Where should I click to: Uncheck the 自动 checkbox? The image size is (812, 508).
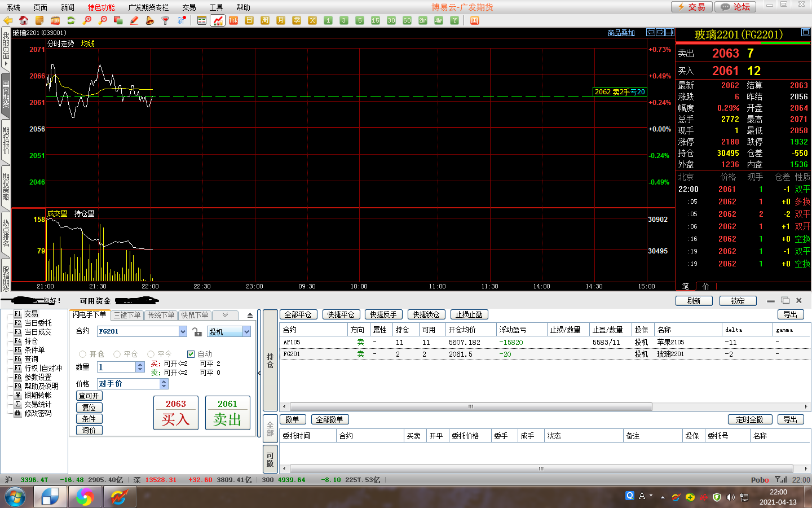[x=191, y=354]
